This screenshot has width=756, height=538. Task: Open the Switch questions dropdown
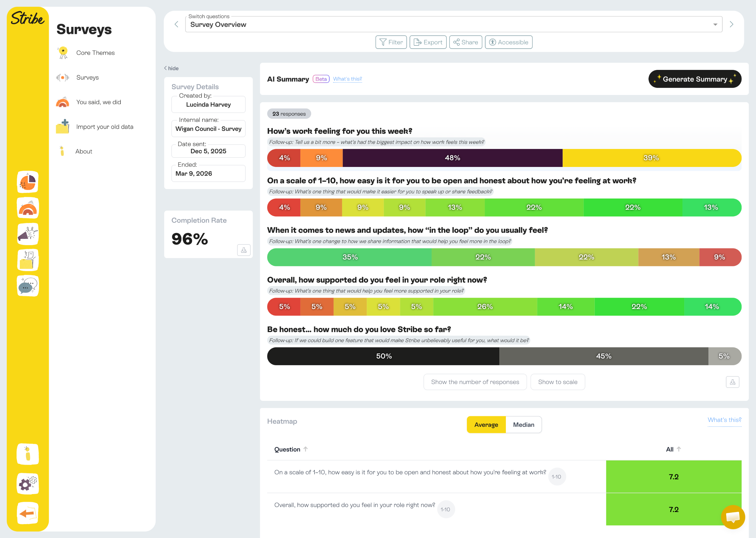tap(453, 24)
